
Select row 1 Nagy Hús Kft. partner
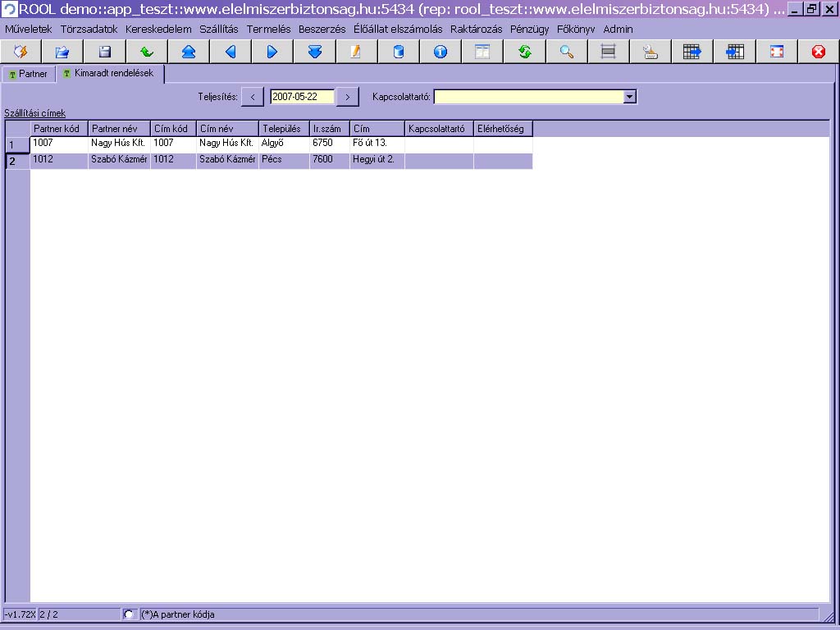coord(118,144)
